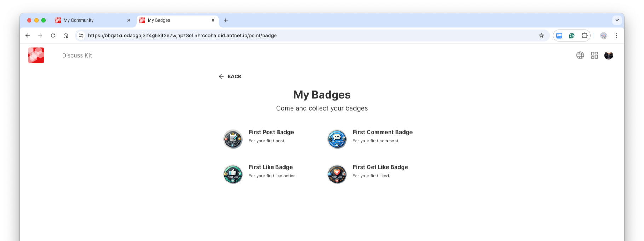This screenshot has width=644, height=241.
Task: Open the language globe selector
Action: point(580,55)
